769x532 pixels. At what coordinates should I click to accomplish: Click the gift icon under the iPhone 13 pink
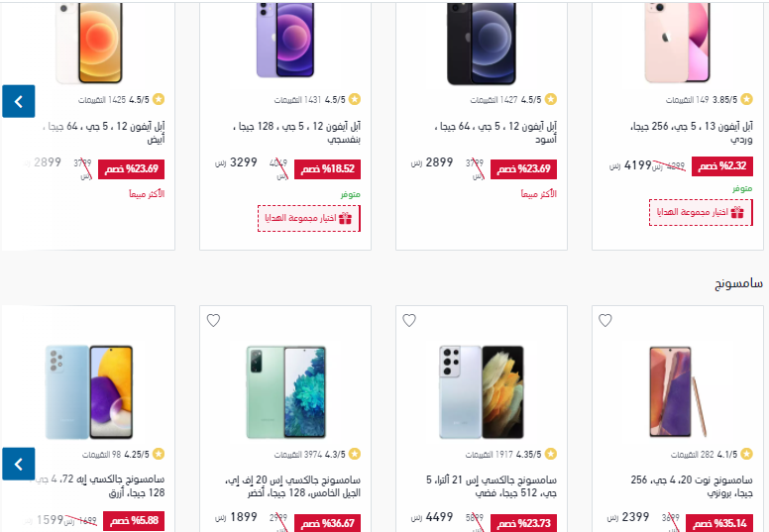coord(737,212)
